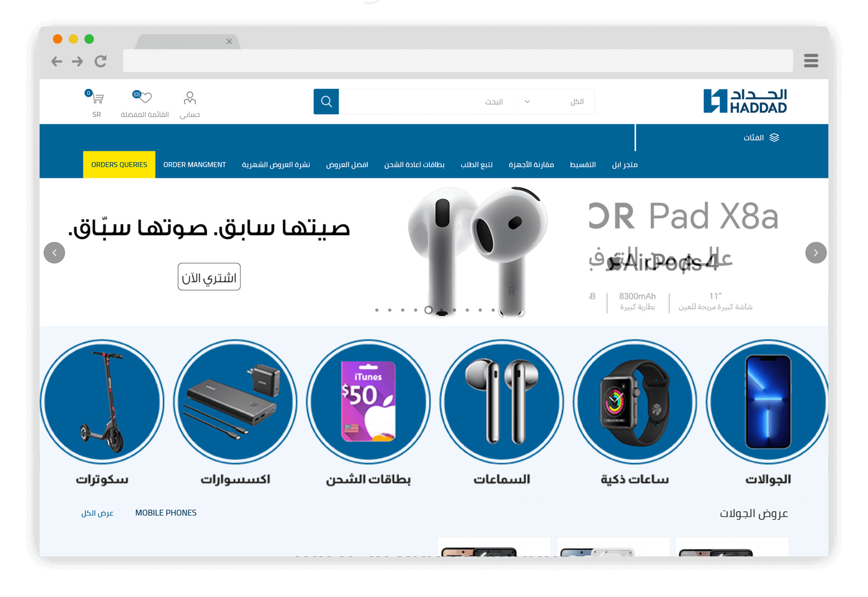
Task: Open the browser hamburger menu icon
Action: (x=811, y=61)
